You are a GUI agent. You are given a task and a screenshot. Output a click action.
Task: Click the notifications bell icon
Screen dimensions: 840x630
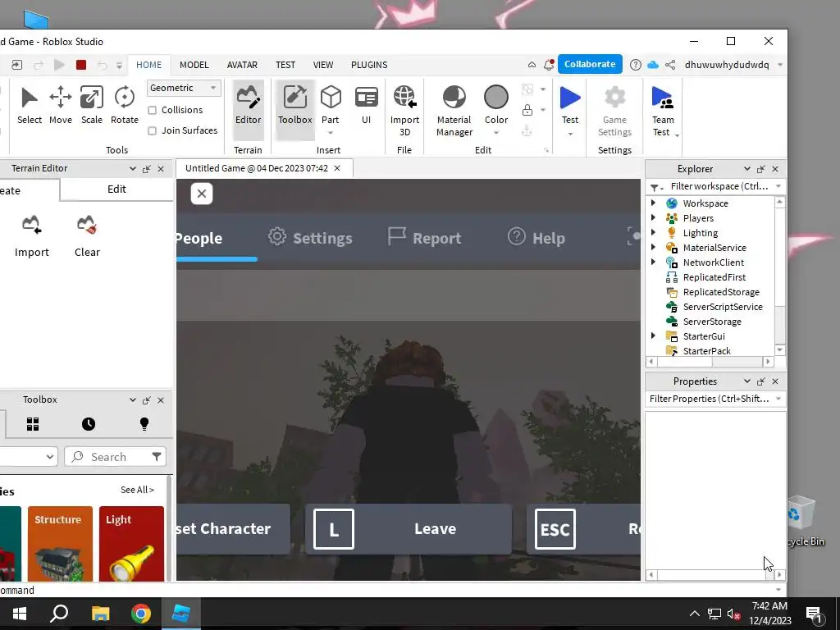[x=549, y=65]
